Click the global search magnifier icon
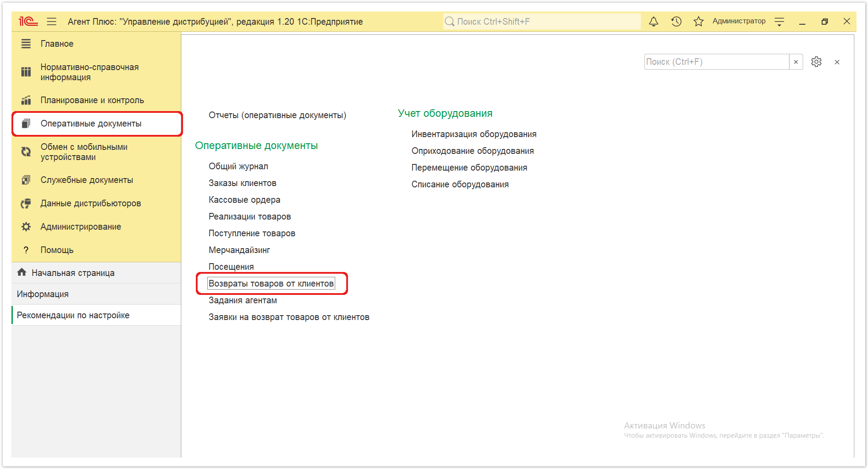Viewport: 868px width, 469px height. tap(449, 21)
